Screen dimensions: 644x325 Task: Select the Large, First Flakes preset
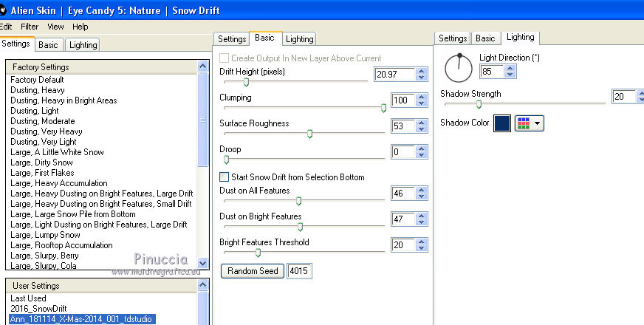tap(42, 173)
